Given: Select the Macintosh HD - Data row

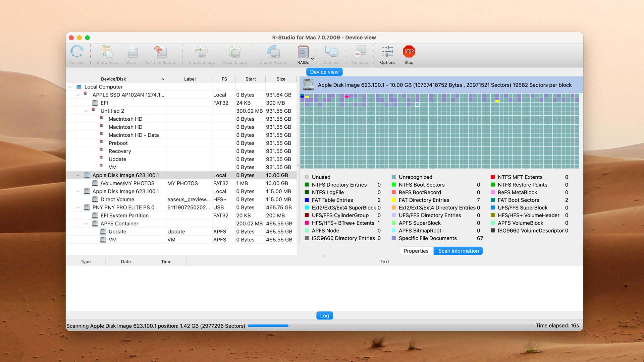Looking at the screenshot, I should coord(181,135).
